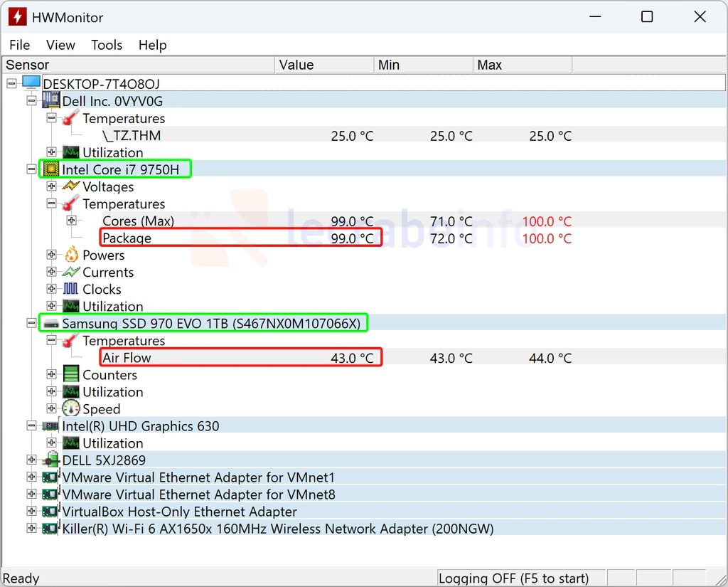728x587 pixels.
Task: Click the network card icon for Killer Wi-Fi 6
Action: (50, 528)
